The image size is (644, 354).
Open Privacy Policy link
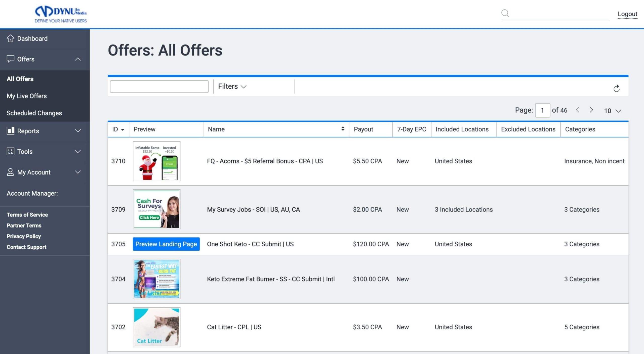coord(24,236)
